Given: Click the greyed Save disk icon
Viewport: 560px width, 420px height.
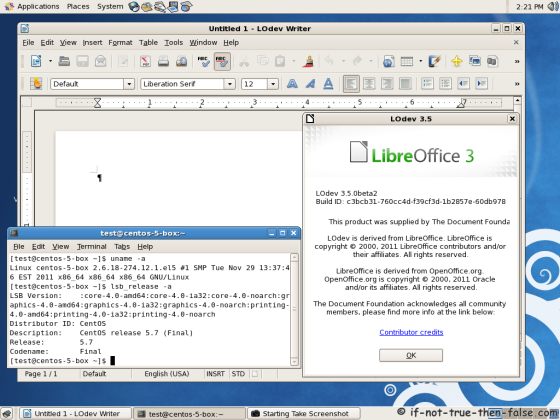Looking at the screenshot, I should 82,61.
